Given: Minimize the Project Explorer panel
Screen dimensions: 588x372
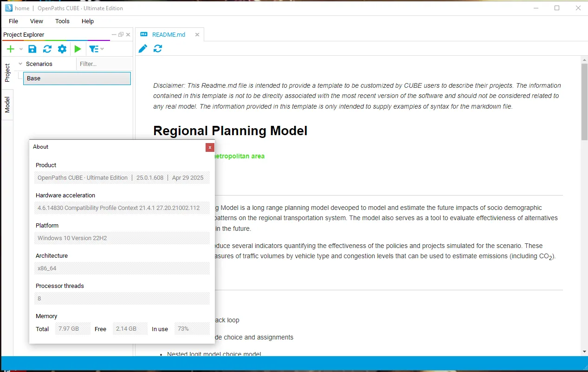Looking at the screenshot, I should (114, 34).
